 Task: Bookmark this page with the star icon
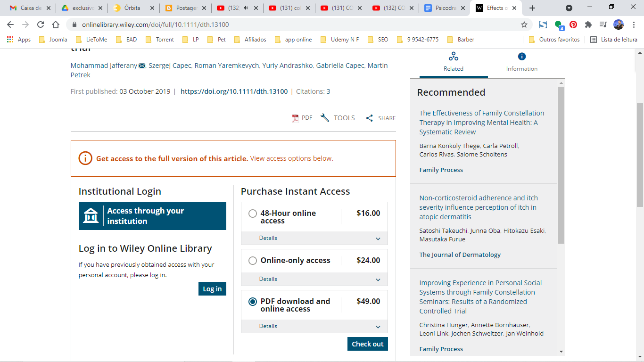click(x=524, y=25)
